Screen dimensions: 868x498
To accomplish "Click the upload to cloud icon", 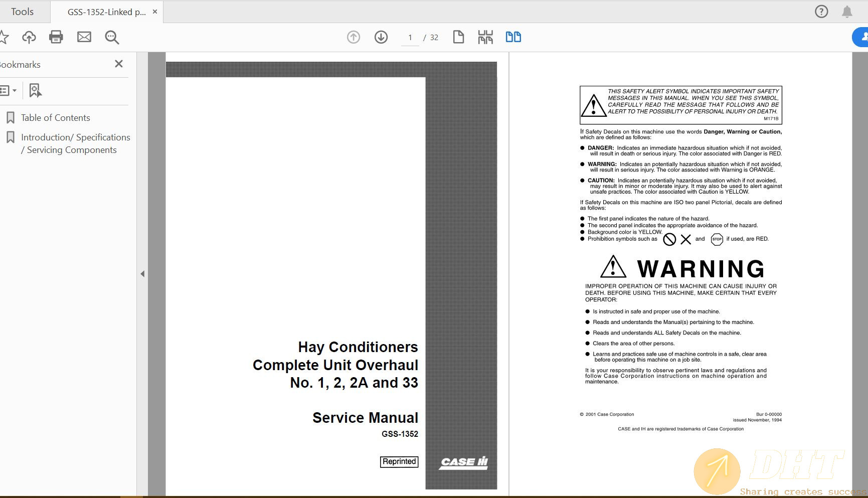I will 29,37.
